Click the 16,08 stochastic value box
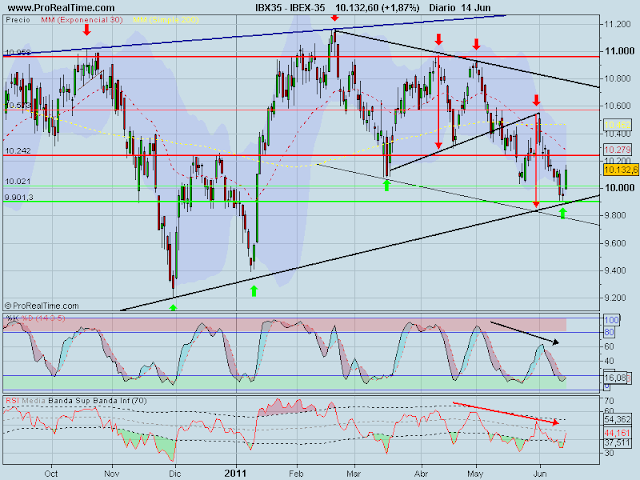 616,378
